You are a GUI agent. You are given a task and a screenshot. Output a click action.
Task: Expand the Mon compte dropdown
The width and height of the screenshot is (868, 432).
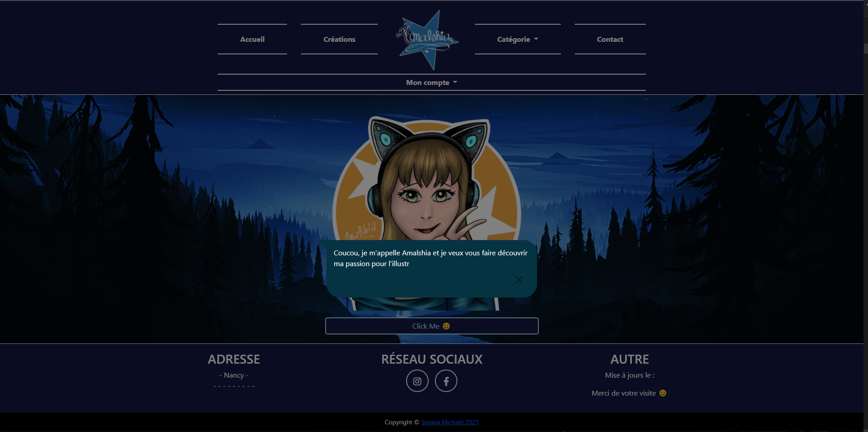(431, 83)
